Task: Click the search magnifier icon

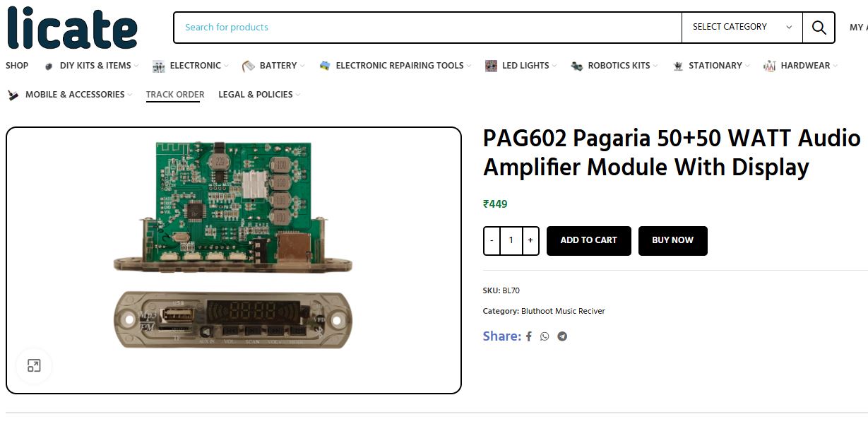Action: pos(819,28)
